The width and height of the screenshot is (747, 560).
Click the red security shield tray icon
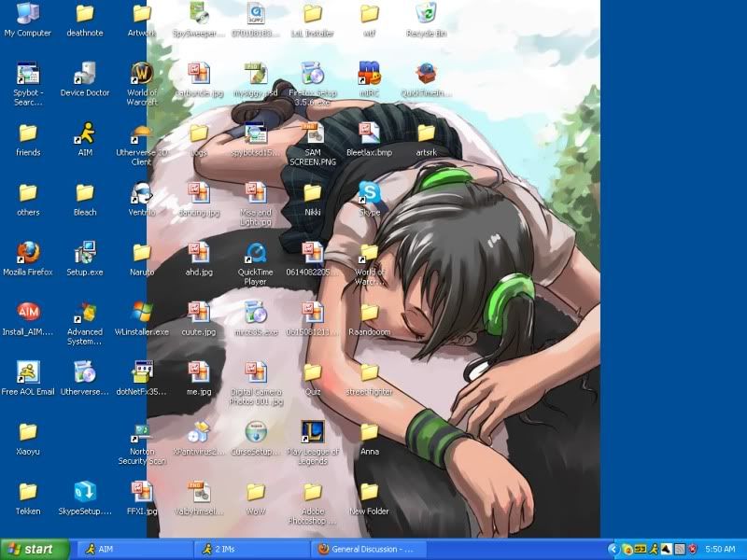692,549
